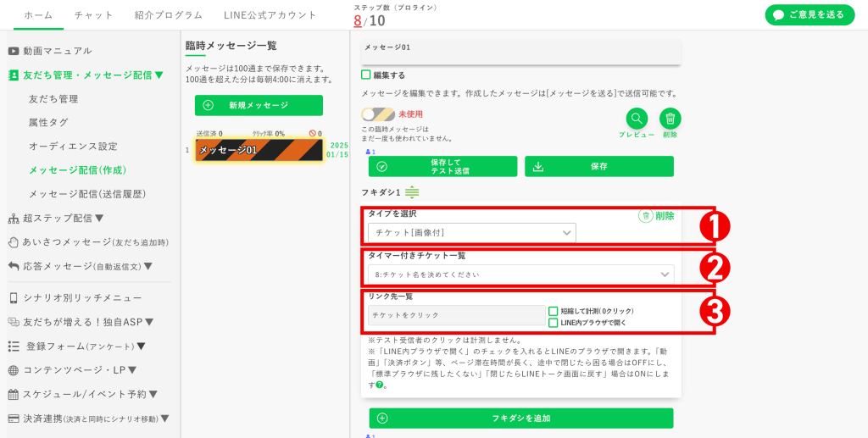Click the あいさつメッセージ hand icon
The height and width of the screenshot is (438, 868).
pos(14,242)
